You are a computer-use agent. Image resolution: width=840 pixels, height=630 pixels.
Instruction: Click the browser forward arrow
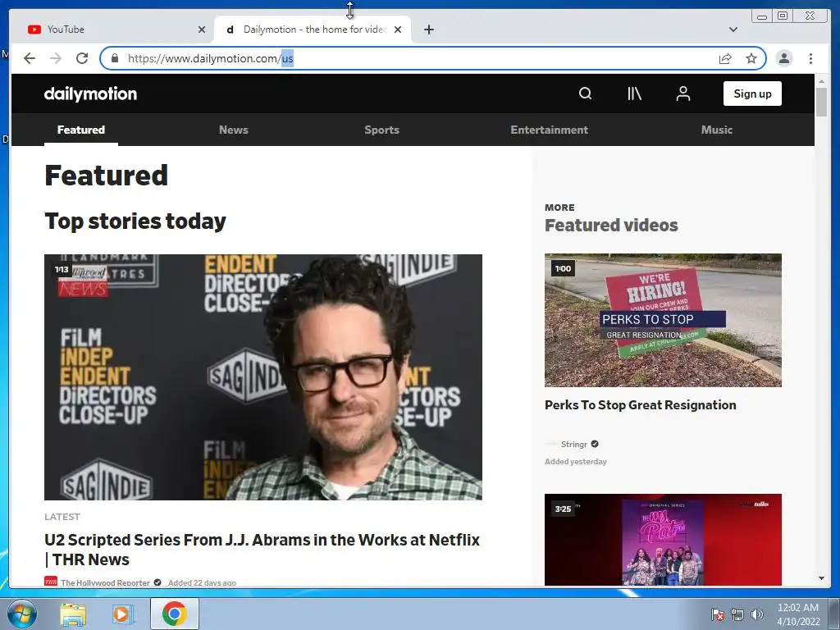pyautogui.click(x=56, y=58)
